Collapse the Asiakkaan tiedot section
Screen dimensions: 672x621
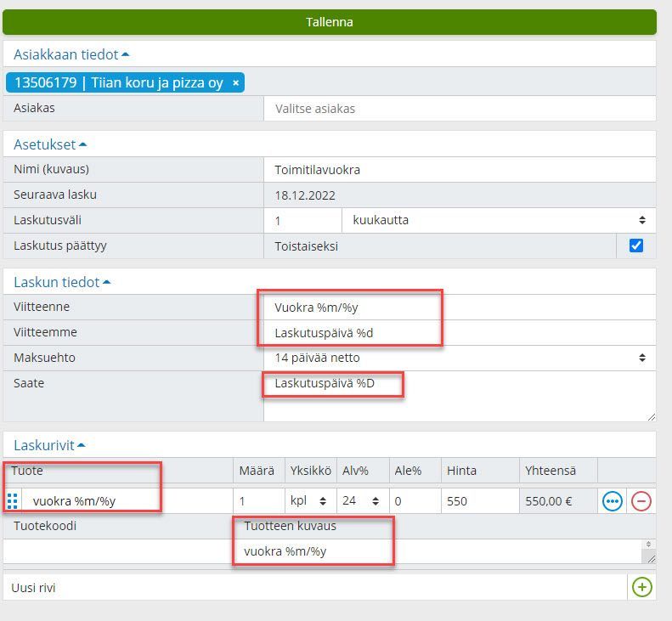[71, 54]
